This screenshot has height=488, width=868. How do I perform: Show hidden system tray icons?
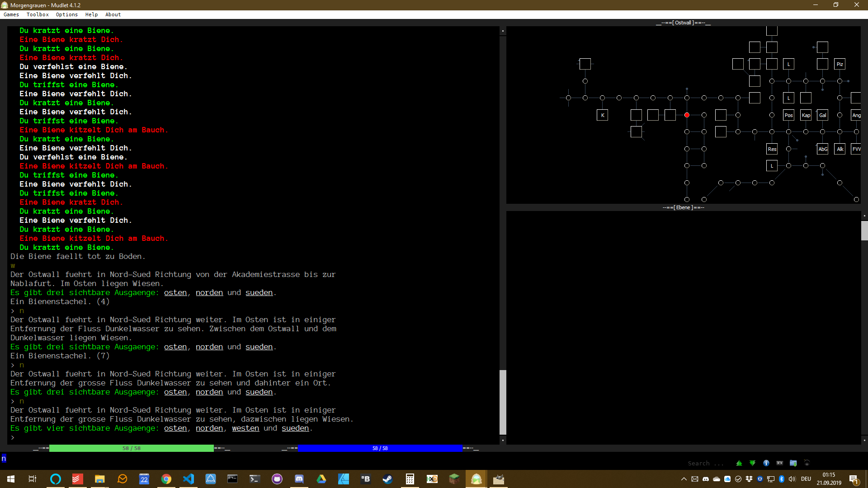684,479
